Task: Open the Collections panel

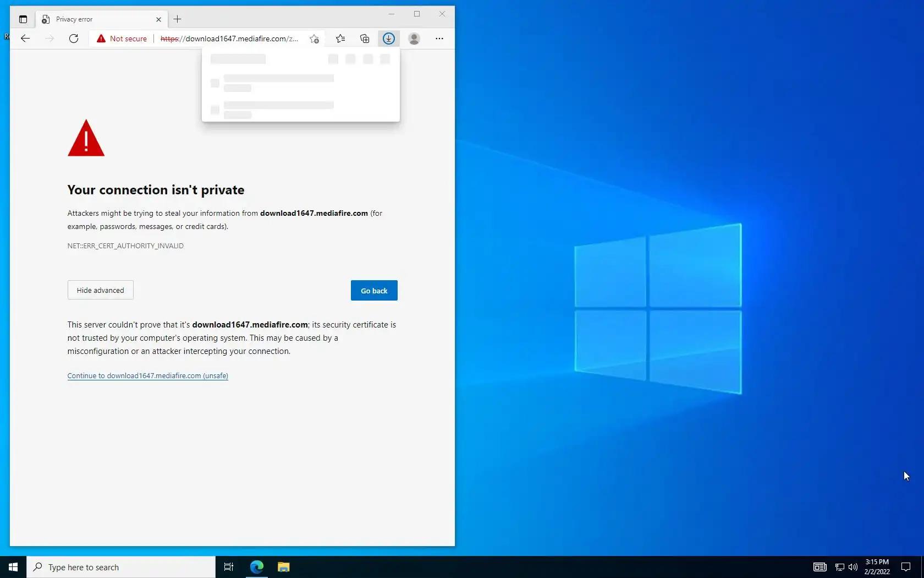Action: [365, 39]
